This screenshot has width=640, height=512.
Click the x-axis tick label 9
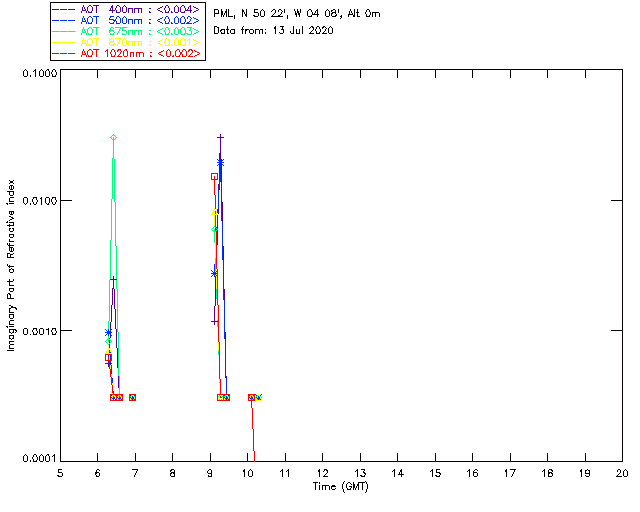tap(210, 473)
